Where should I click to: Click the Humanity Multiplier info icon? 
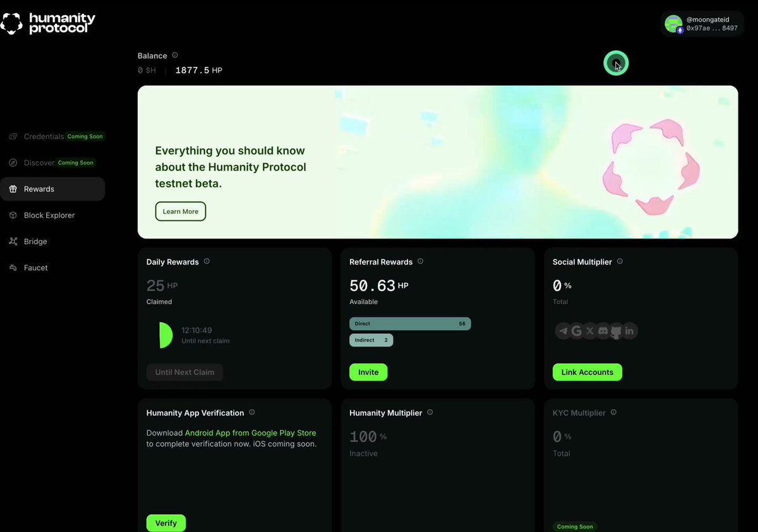(430, 412)
